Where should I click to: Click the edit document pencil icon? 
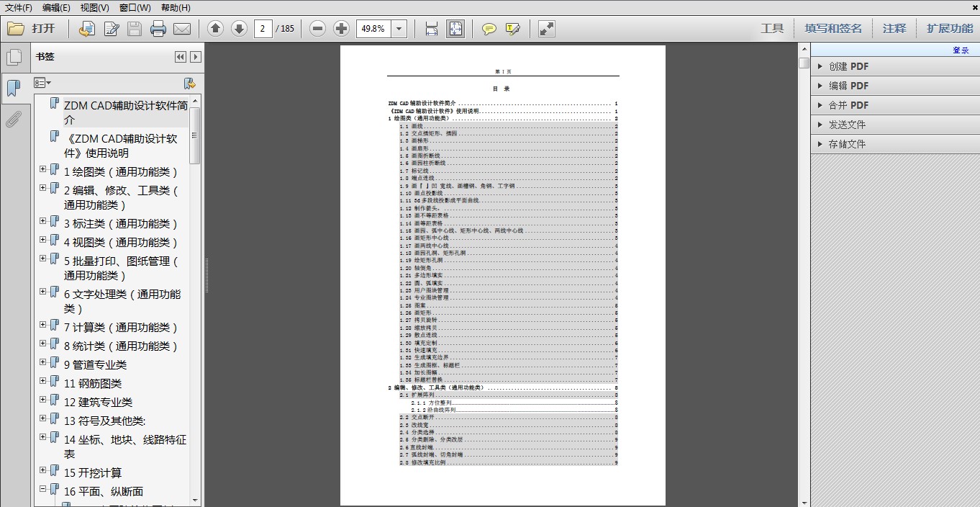pos(112,29)
